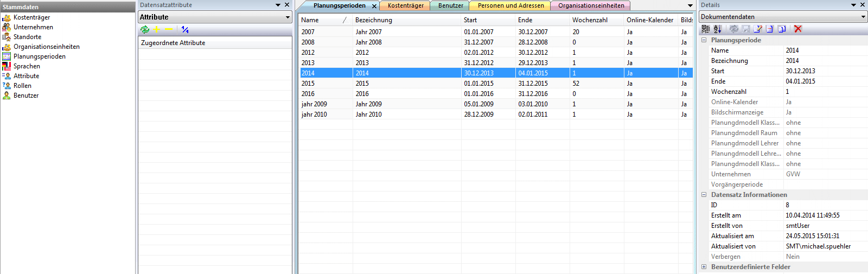868x274 pixels.
Task: Click the green refresh icon in Datensatzattribute
Action: pos(145,30)
